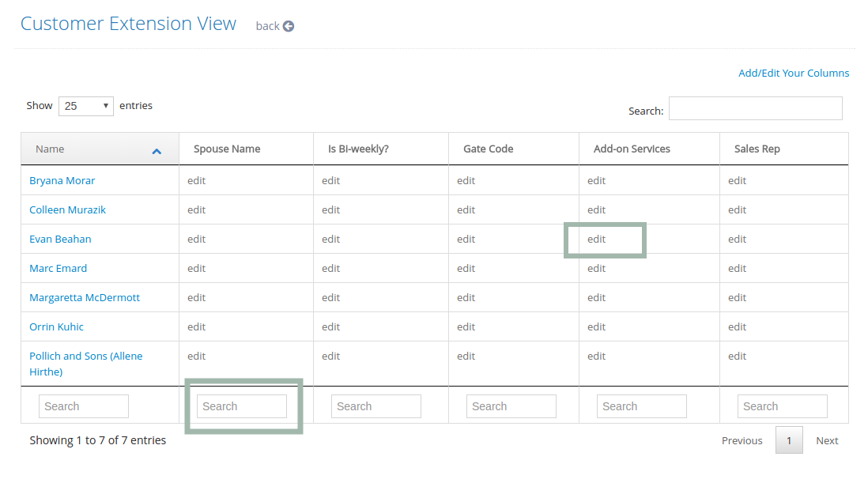
Task: Edit Sales Rep for Colleen Murazik
Action: click(x=737, y=209)
